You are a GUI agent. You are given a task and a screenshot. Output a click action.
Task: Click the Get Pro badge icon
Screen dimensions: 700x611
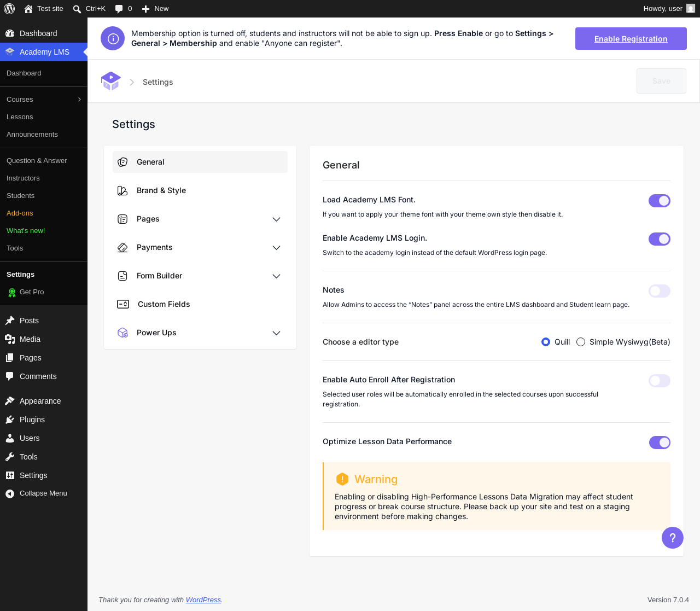(x=12, y=293)
